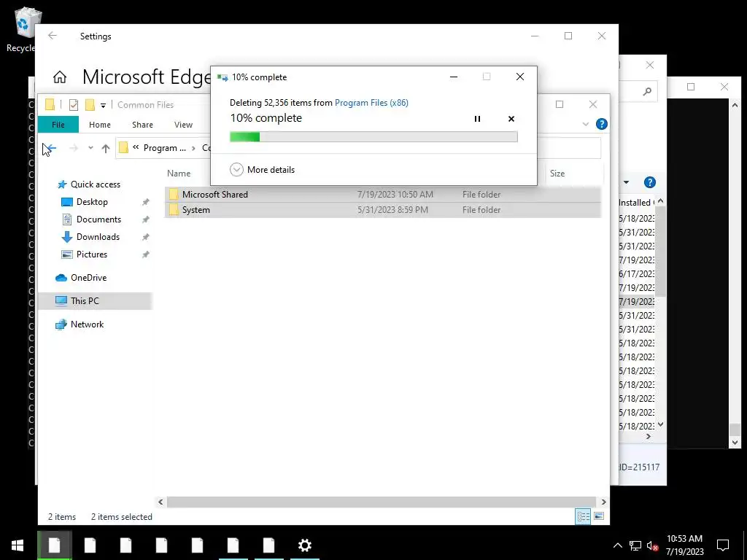Select the Microsoft Shared folder

pos(382,194)
